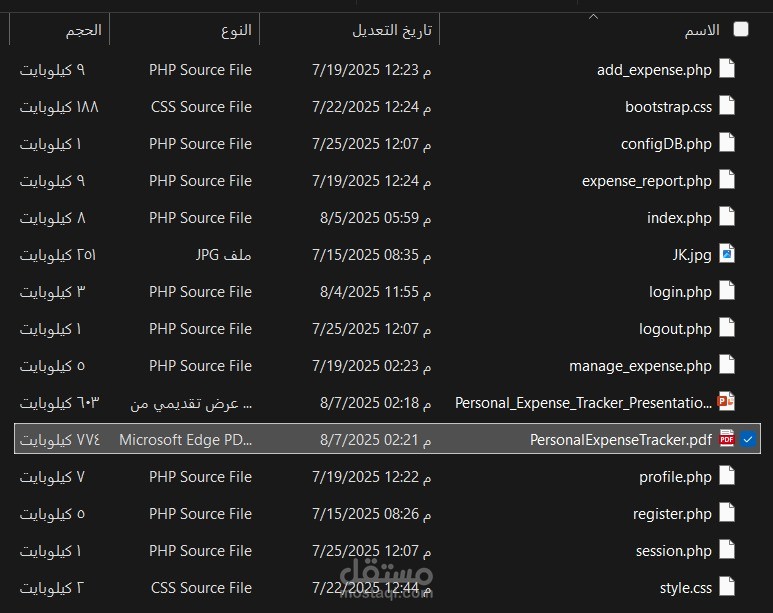
Task: Click the bootstrap.css file icon
Action: [727, 106]
